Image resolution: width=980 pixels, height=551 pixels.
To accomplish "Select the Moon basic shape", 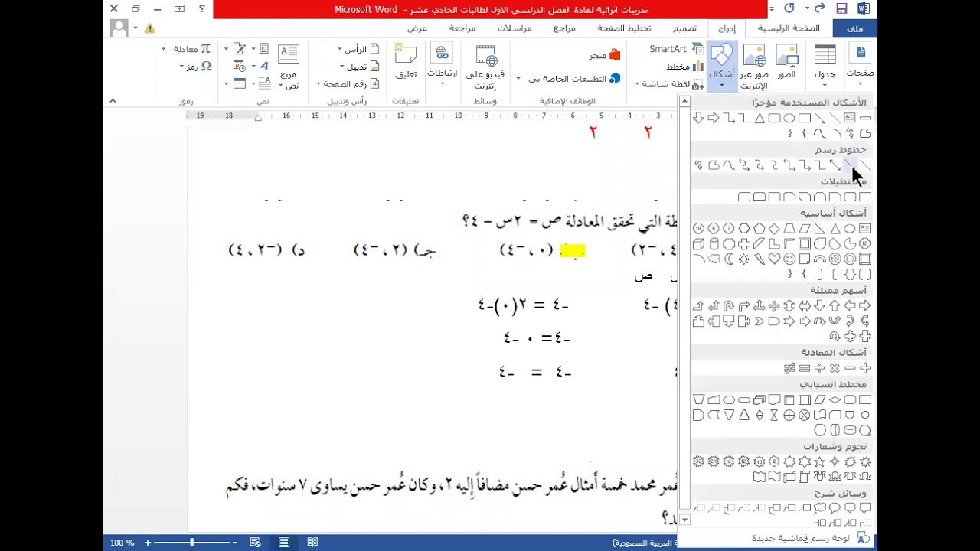I will click(729, 259).
